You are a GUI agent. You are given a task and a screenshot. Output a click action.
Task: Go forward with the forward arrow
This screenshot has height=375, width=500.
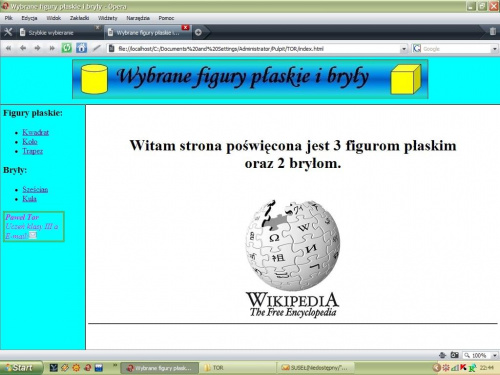pos(37,48)
